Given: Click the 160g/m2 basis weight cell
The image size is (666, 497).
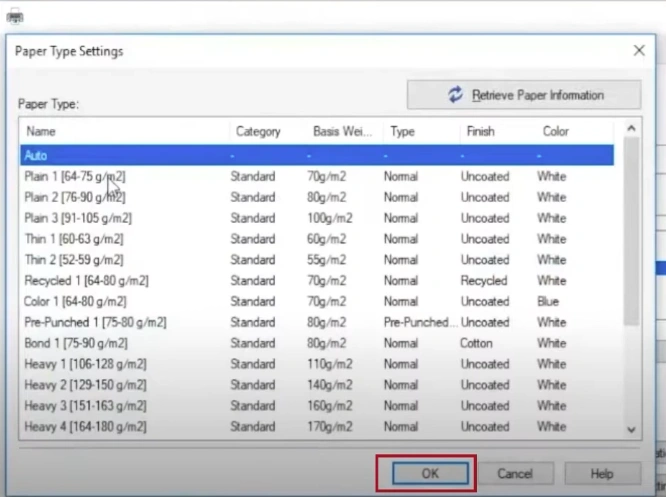Looking at the screenshot, I should coord(330,405).
